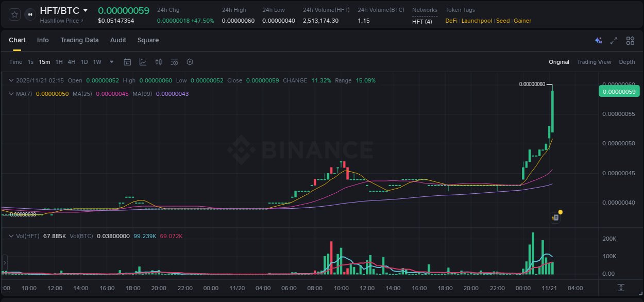644x302 pixels.
Task: Click the candlestick display icon
Action: coord(158,62)
